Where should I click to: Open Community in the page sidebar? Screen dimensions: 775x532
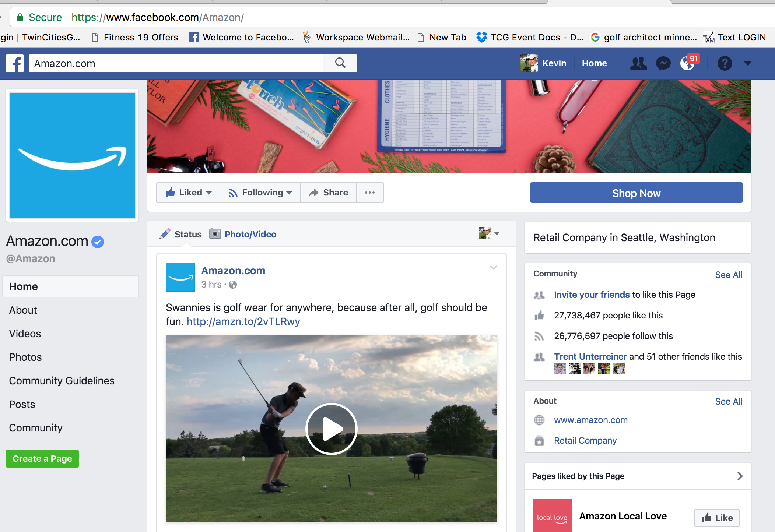(36, 428)
